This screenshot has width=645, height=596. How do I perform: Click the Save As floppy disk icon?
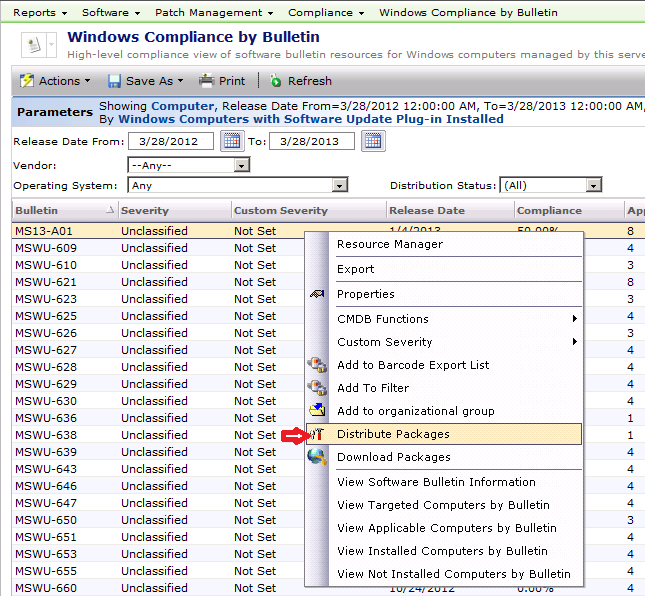point(114,81)
